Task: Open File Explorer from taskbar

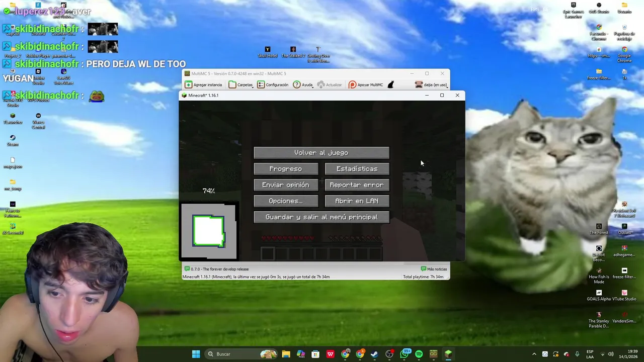Action: click(x=286, y=354)
